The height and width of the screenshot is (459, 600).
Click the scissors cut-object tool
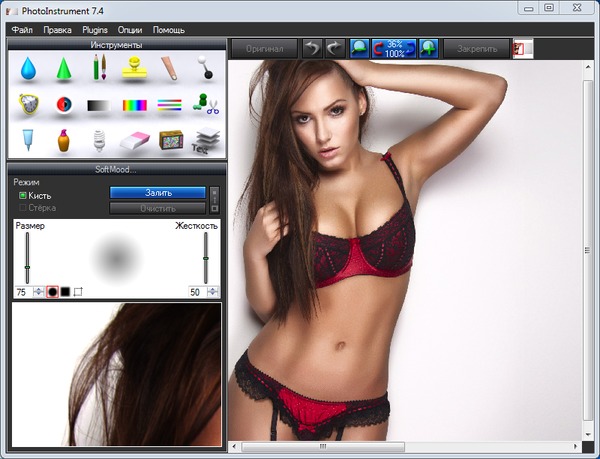207,105
